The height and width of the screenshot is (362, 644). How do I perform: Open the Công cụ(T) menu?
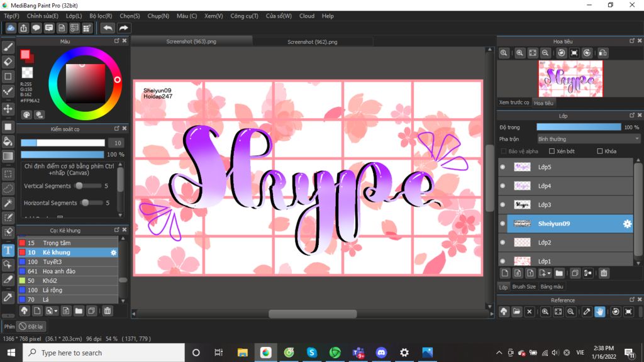click(x=245, y=16)
